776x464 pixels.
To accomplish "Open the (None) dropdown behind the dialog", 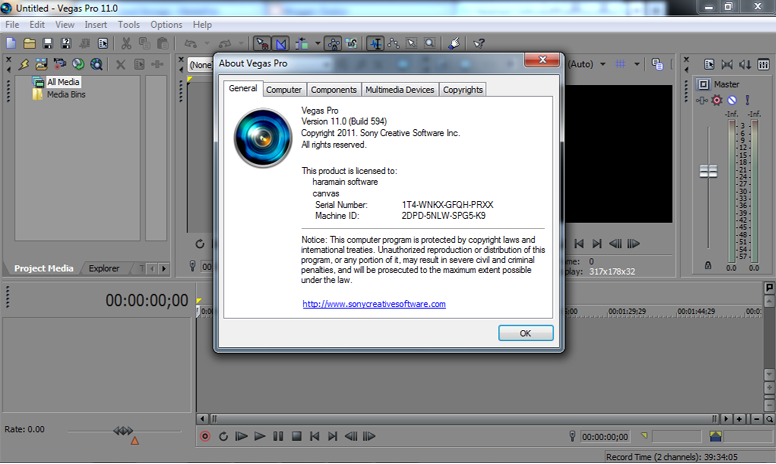I will pyautogui.click(x=200, y=64).
